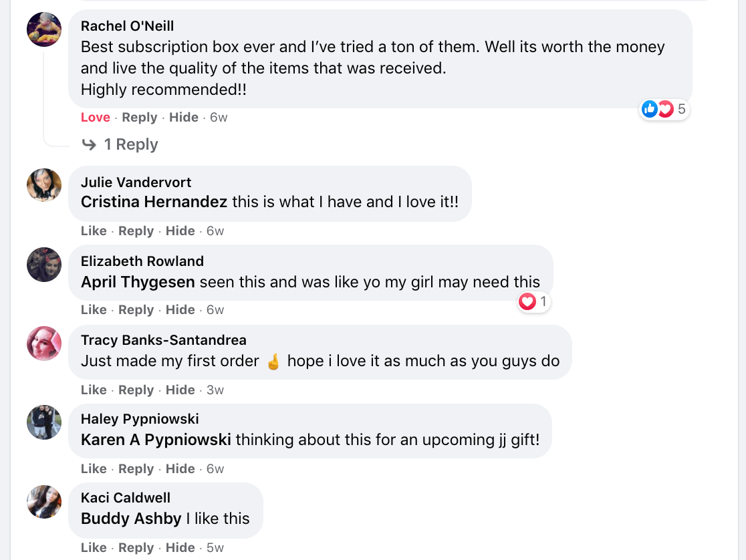Open tagged April Thygesen profile link
Image resolution: width=746 pixels, height=560 pixels.
point(138,282)
